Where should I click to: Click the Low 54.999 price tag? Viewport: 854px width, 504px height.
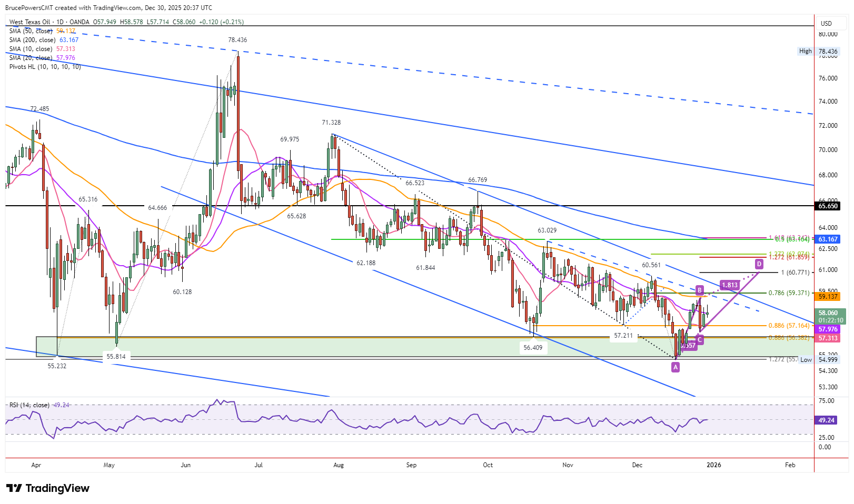click(x=819, y=360)
